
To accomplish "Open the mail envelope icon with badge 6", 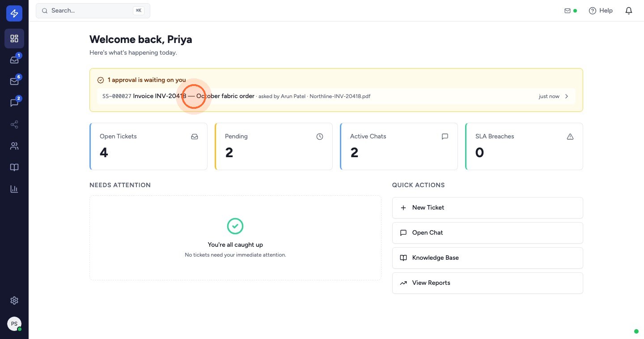I will [14, 82].
